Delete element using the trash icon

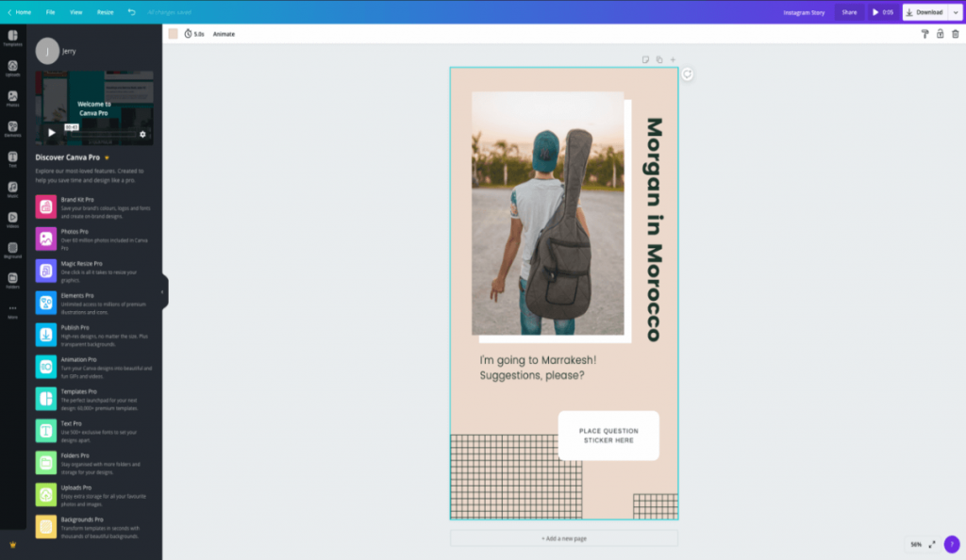point(955,34)
